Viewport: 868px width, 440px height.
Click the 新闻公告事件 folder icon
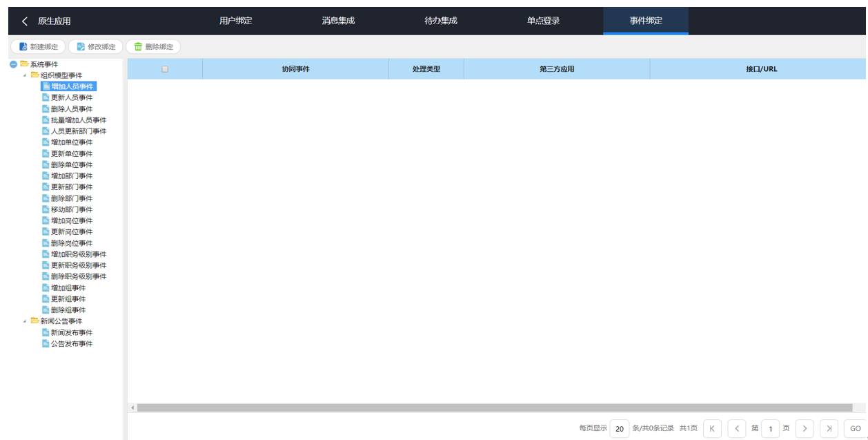(x=34, y=321)
